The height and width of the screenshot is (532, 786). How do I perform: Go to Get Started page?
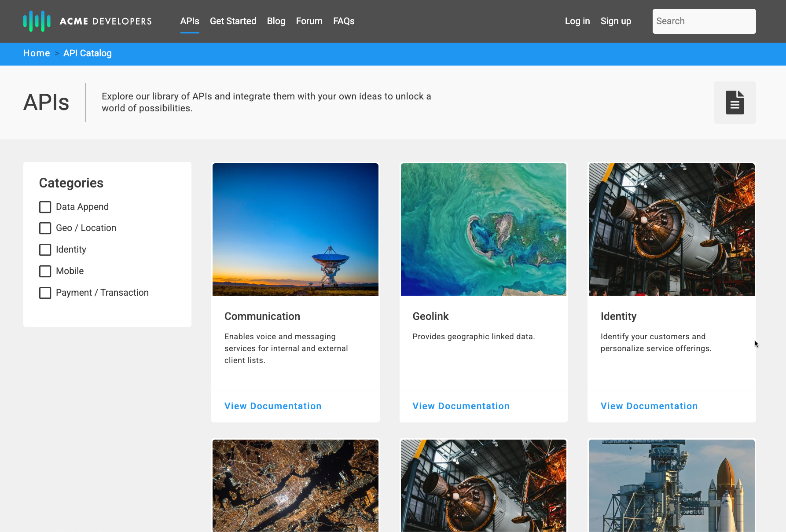(233, 21)
